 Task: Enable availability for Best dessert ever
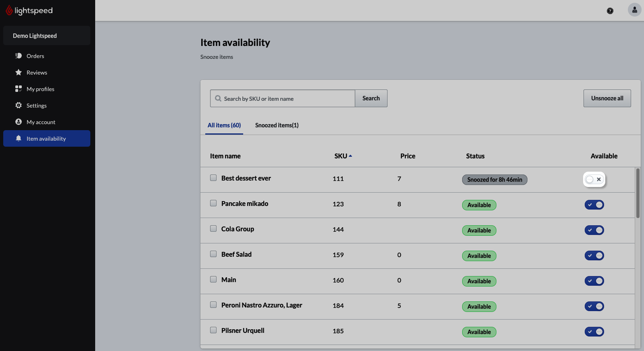[594, 179]
